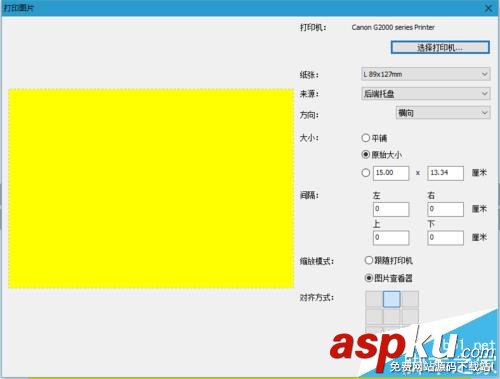Choose the top-left alignment cell

374,299
